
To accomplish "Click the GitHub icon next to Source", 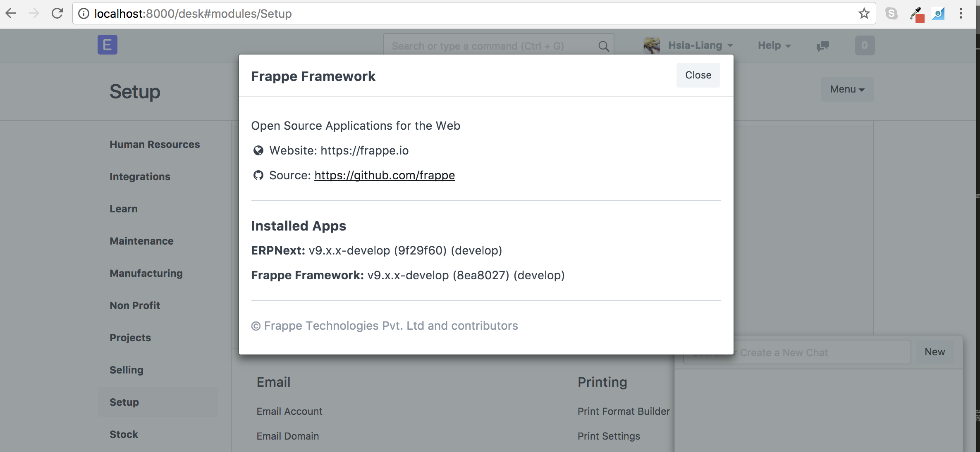I will (x=258, y=175).
